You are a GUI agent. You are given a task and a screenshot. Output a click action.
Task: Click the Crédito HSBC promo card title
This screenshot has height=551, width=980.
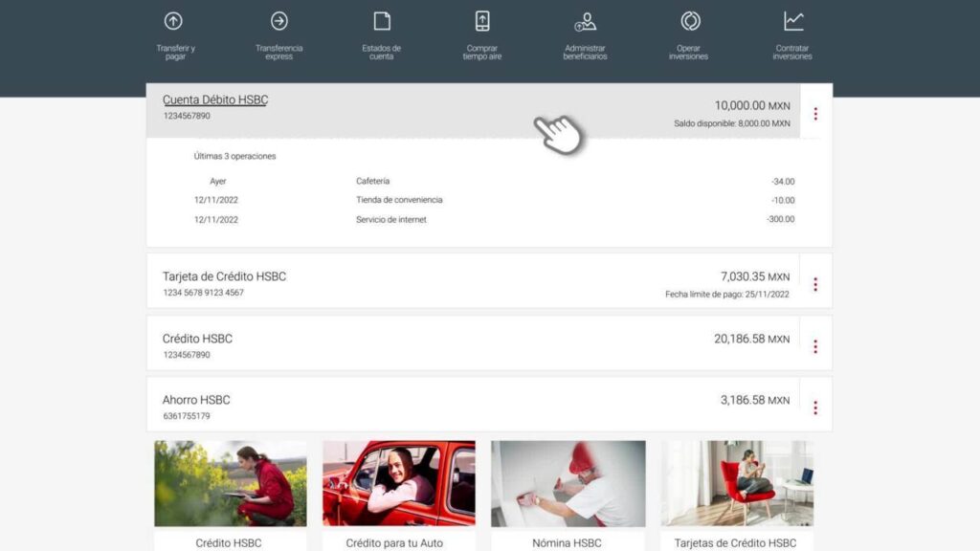coord(228,543)
